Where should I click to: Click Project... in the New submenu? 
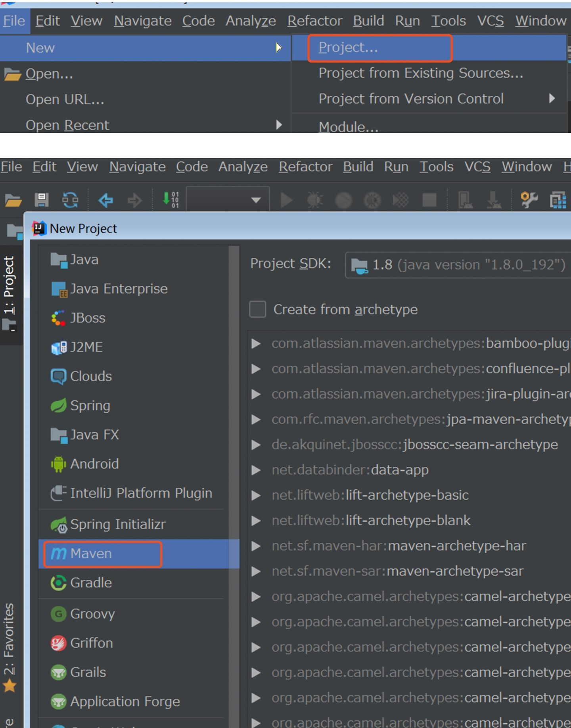point(429,48)
